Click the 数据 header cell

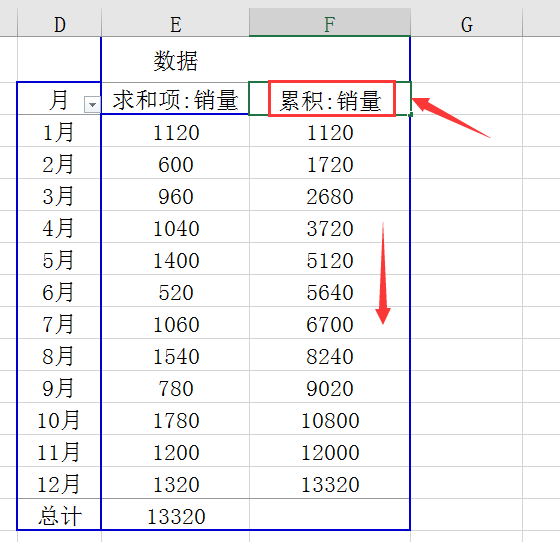click(175, 60)
